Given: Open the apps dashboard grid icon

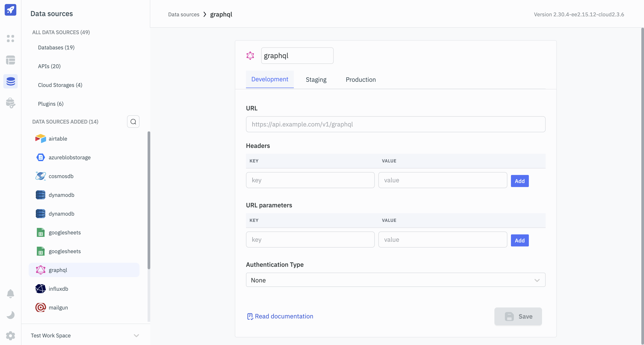Looking at the screenshot, I should tap(11, 38).
